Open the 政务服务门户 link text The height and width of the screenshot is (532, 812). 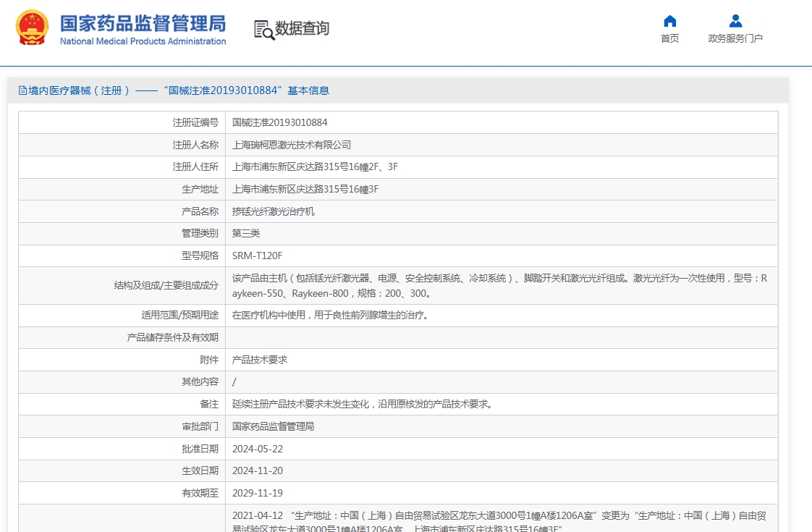click(735, 38)
